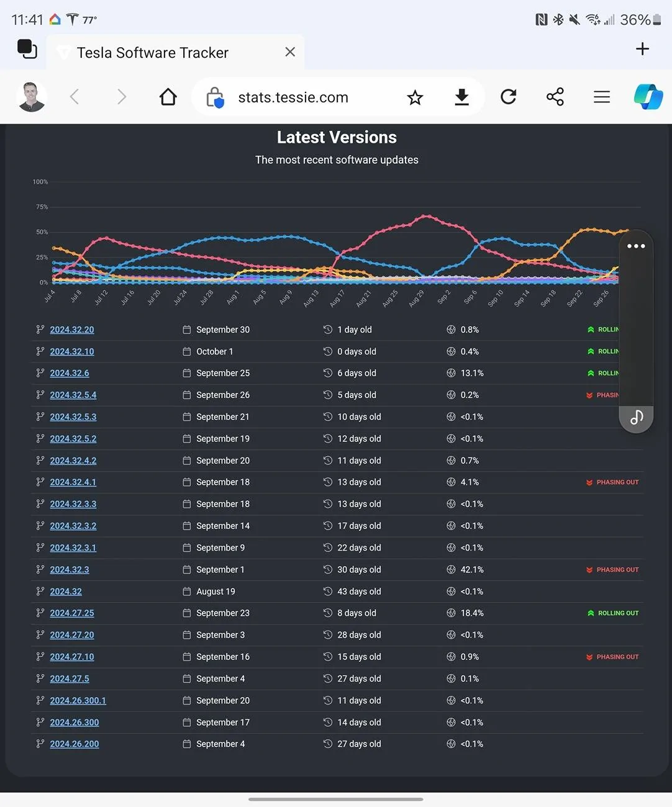
Task: Open version 2024.26.200 link
Action: pos(75,744)
